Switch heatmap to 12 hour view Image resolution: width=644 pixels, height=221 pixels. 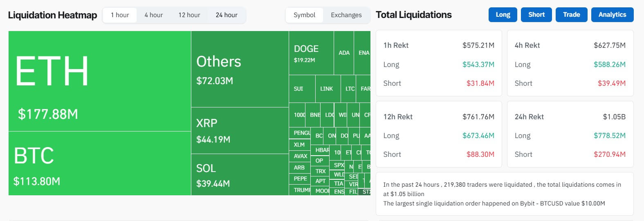189,15
